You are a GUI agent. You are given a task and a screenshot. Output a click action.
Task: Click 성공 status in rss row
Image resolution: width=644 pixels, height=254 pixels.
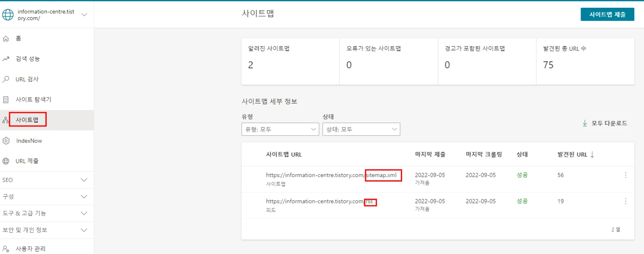coord(522,201)
